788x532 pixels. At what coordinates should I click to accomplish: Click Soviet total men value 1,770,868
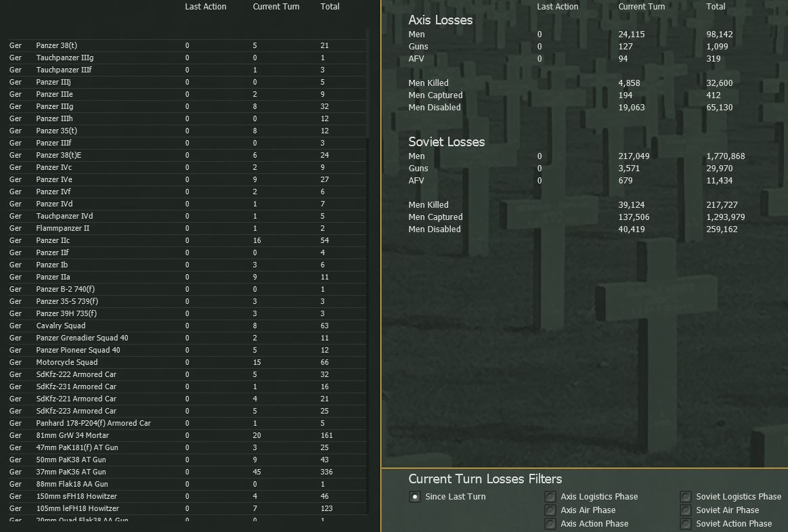(x=725, y=156)
